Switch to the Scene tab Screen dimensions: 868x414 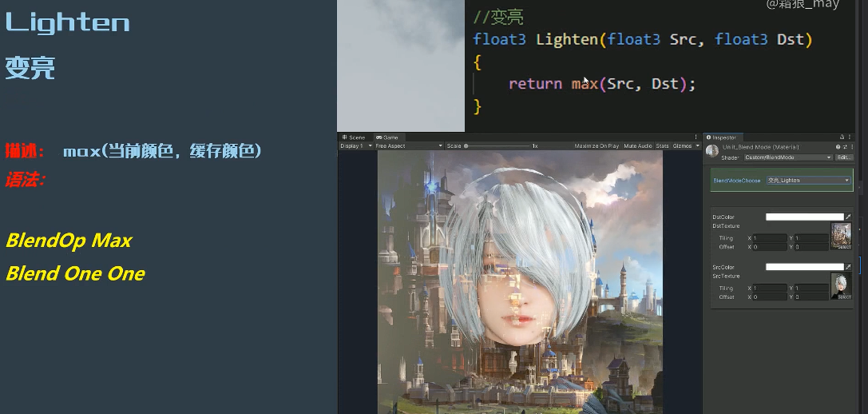point(353,137)
